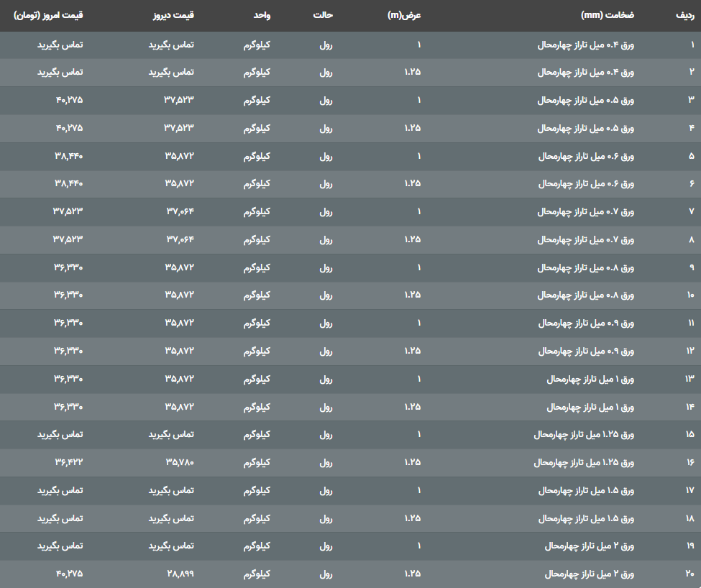This screenshot has width=701, height=588.
Task: Click today's price 36,422 in row 16
Action: [68, 462]
